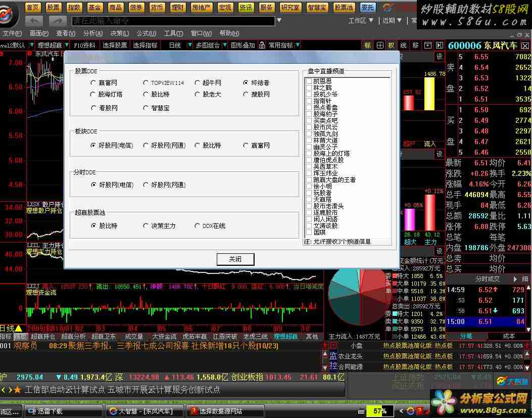This screenshot has width=532, height=418.
Task: Open the 工具(T) menu
Action: pos(173,33)
